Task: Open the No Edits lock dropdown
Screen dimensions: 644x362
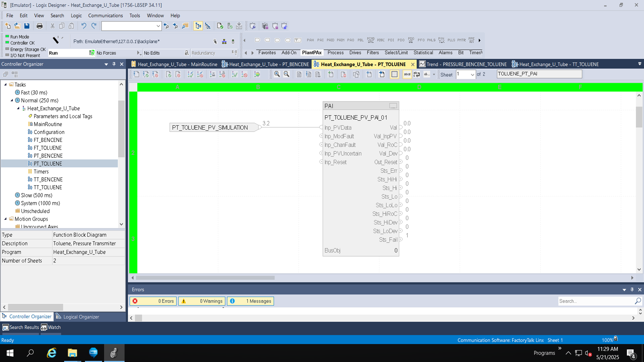Action: (187, 53)
